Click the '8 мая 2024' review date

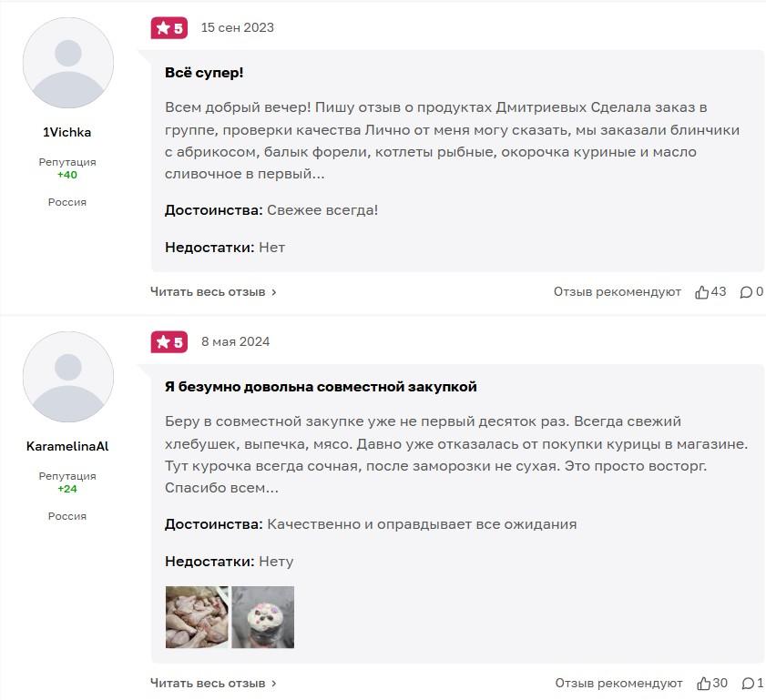tap(236, 341)
